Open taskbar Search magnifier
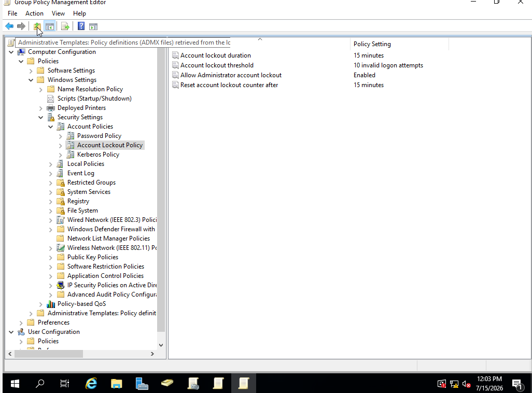Image resolution: width=532 pixels, height=393 pixels. pos(40,384)
